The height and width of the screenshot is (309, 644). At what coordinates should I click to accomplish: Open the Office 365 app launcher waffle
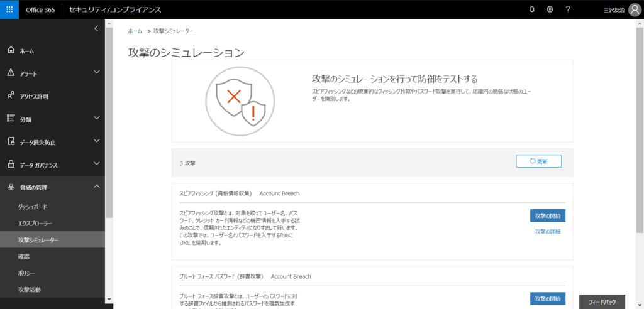[9, 9]
